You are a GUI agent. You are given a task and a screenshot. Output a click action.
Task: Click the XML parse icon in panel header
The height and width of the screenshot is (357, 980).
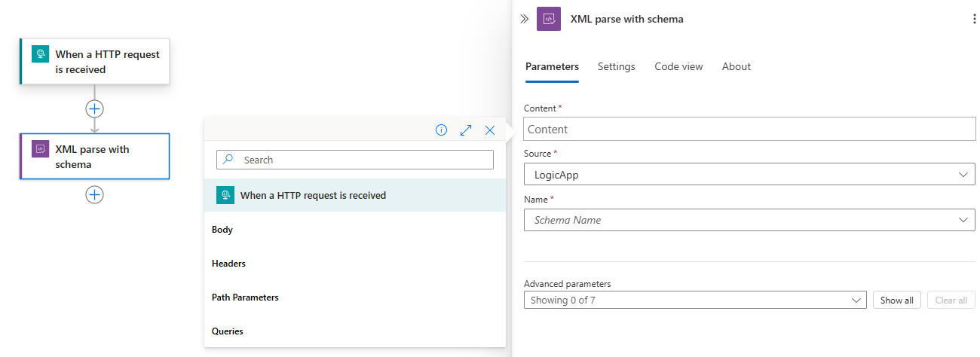pyautogui.click(x=548, y=19)
